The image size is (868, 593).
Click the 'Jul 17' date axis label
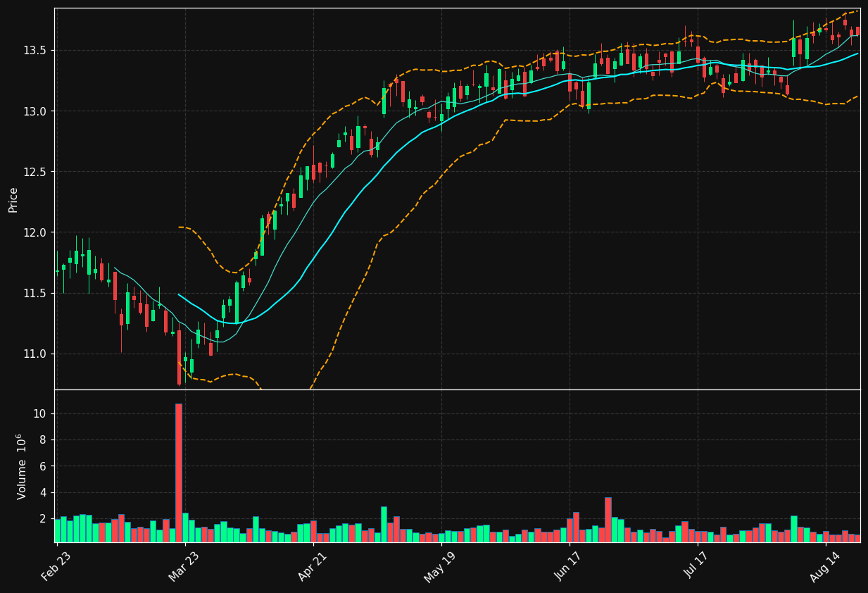(x=696, y=567)
